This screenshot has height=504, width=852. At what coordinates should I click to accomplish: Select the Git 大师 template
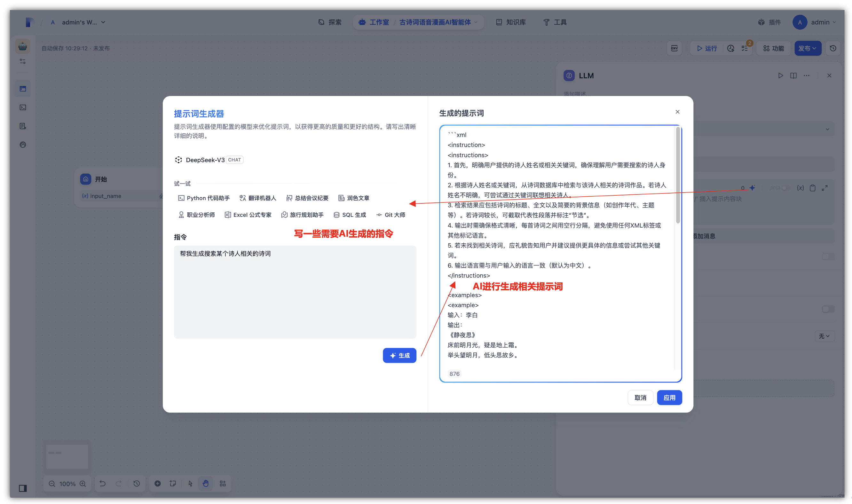click(390, 215)
